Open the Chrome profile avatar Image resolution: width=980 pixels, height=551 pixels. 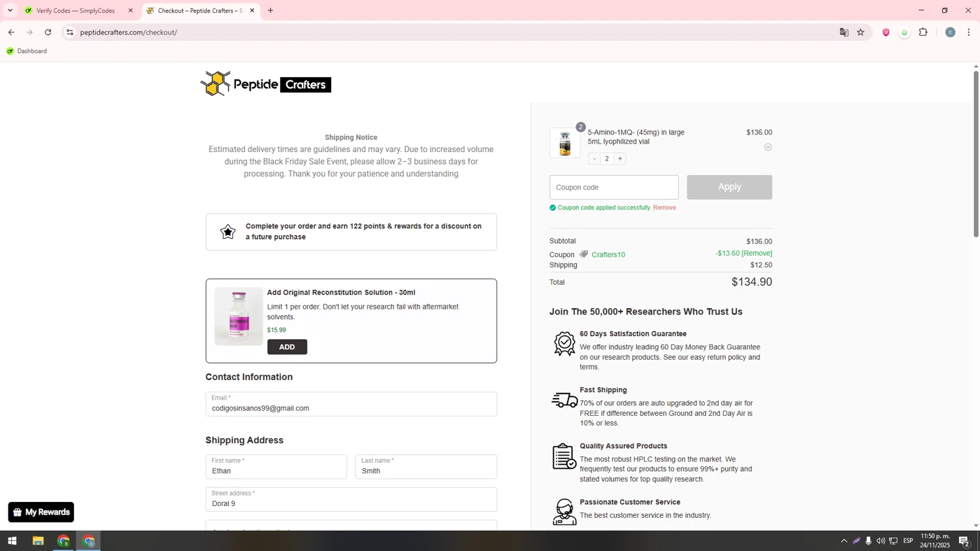[950, 32]
